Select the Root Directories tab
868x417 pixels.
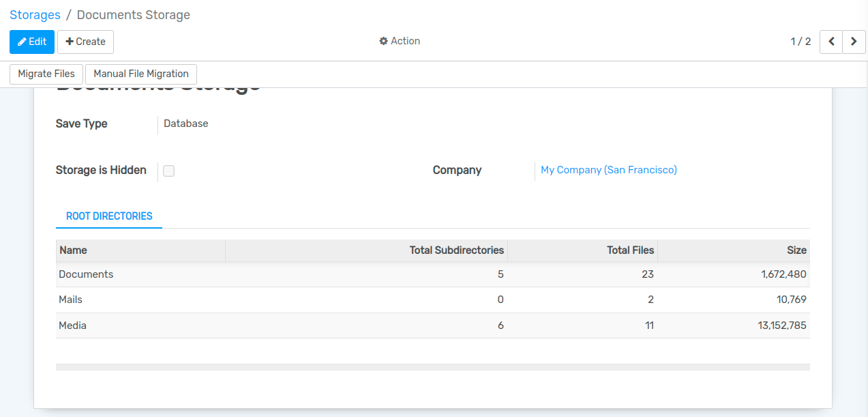pyautogui.click(x=109, y=216)
